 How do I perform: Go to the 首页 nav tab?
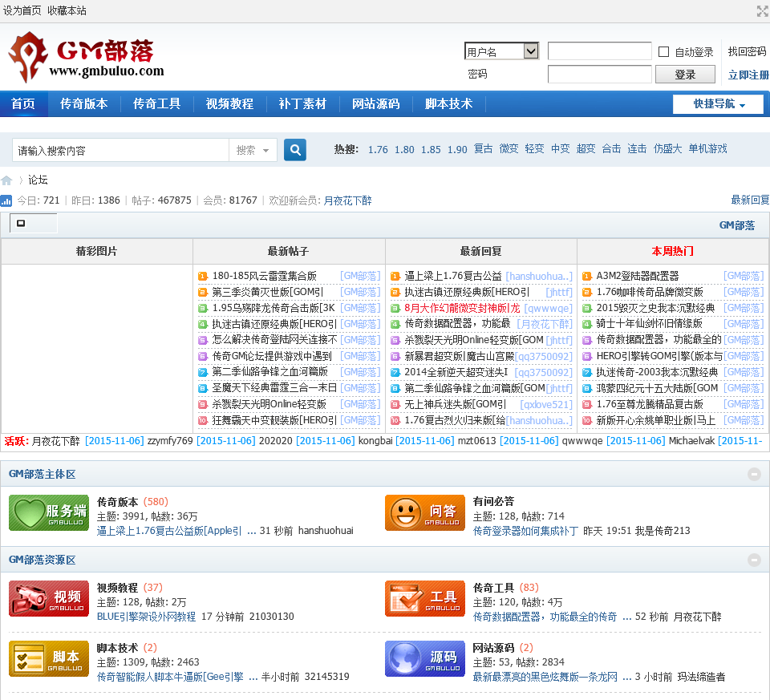pyautogui.click(x=23, y=103)
